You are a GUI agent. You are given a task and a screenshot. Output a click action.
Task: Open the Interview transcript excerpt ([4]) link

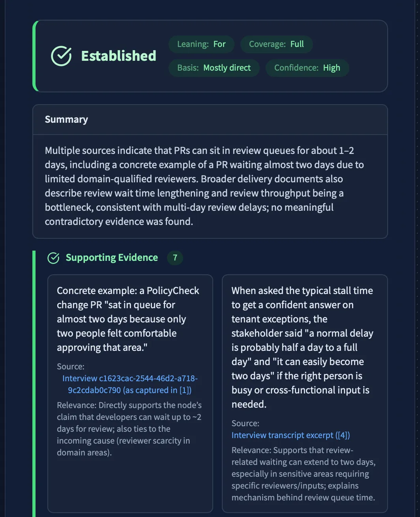pos(291,435)
